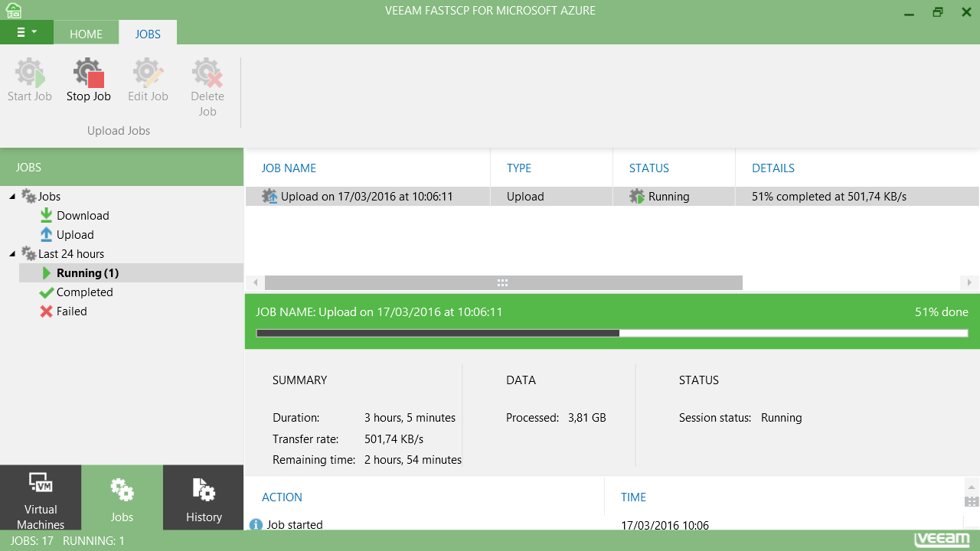Click the RUNNING: 1 status bar text
980x551 pixels.
[x=93, y=541]
